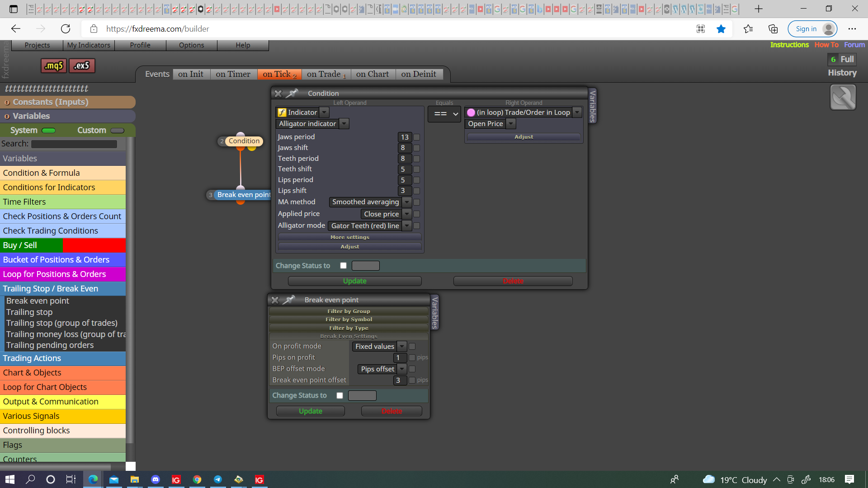Tick the Lips shift checkbox
This screenshot has height=488, width=868.
(x=417, y=191)
